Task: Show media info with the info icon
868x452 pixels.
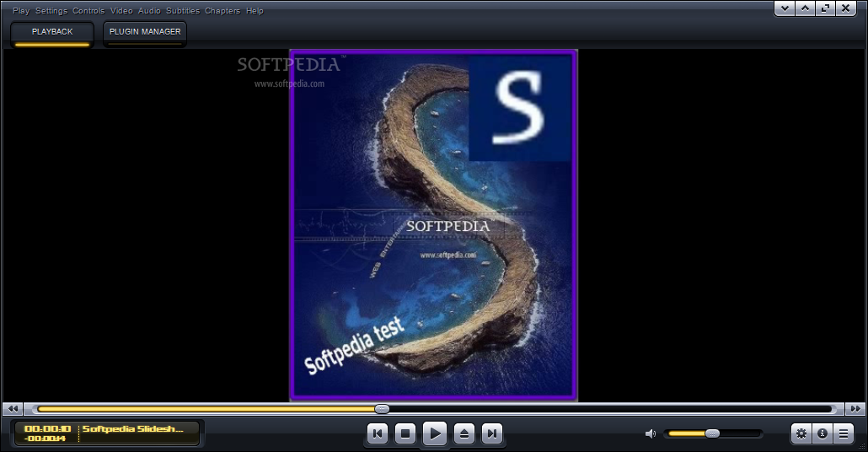Action: click(x=822, y=433)
